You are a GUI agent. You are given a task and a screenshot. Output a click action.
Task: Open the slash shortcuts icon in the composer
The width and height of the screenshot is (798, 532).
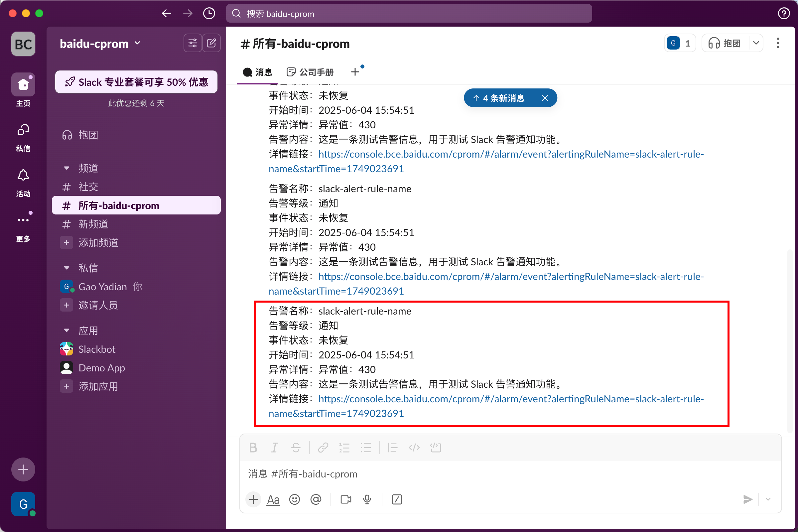(397, 499)
